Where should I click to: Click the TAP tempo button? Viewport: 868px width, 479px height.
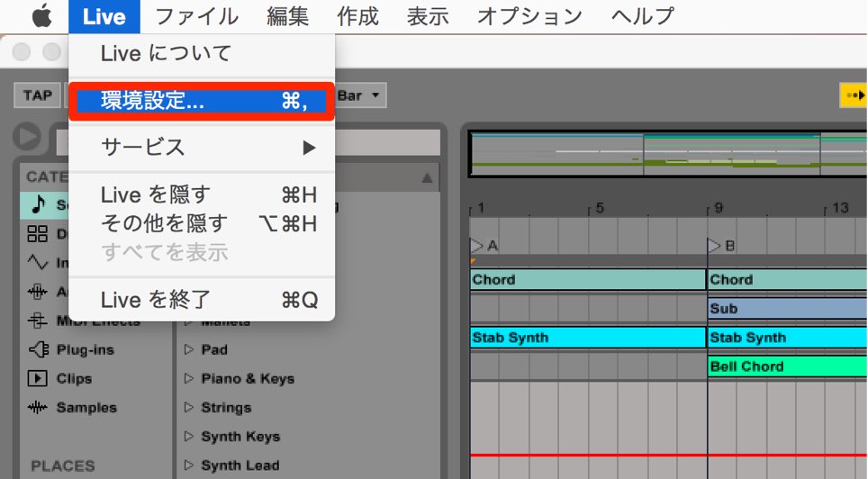pos(37,95)
